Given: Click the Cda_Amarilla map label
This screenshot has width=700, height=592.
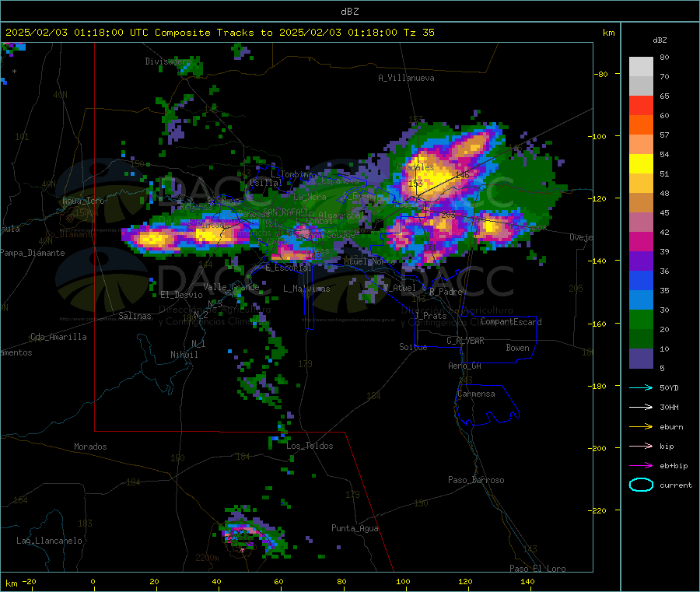Looking at the screenshot, I should pyautogui.click(x=58, y=337).
